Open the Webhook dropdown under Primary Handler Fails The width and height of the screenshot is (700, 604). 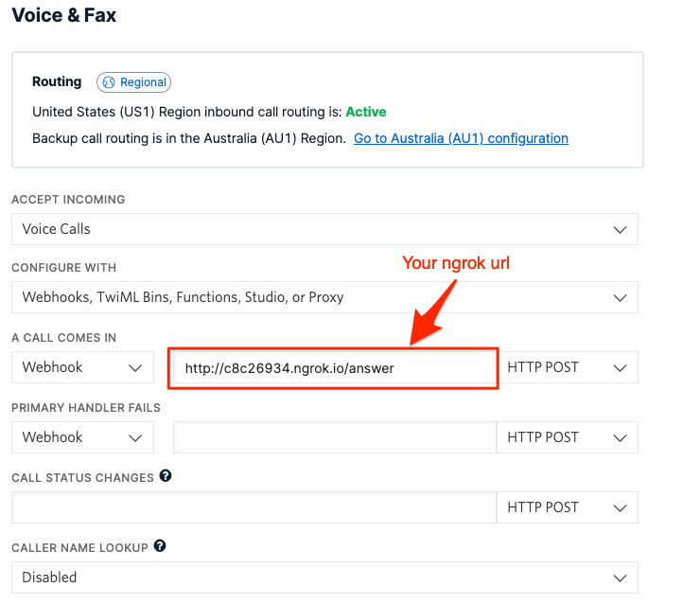(x=82, y=437)
